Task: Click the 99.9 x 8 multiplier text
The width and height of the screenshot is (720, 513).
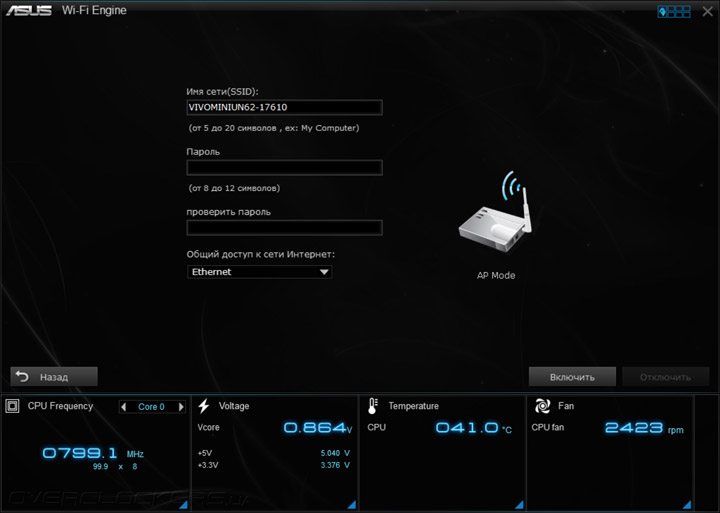Action: pos(115,467)
